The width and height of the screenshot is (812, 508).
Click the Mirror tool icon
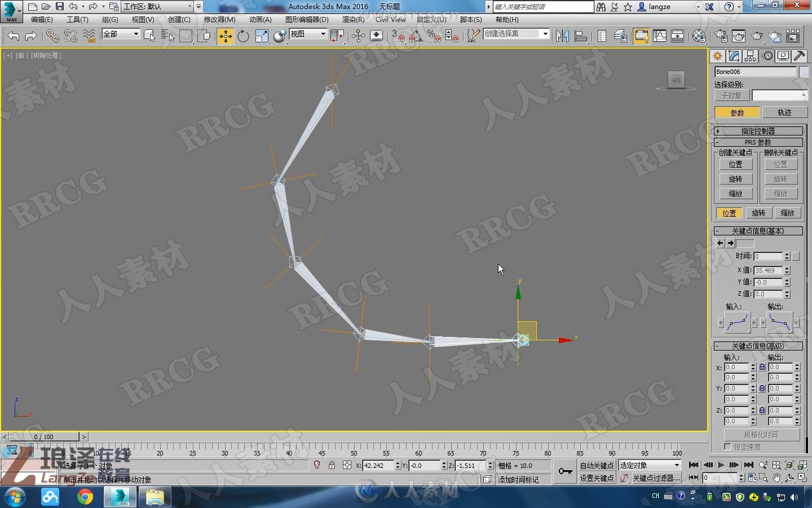[x=562, y=36]
